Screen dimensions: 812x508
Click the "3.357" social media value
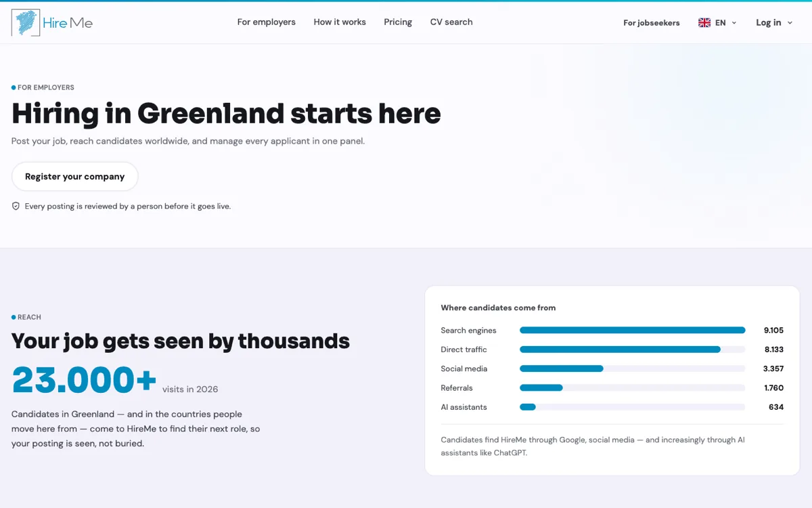point(773,368)
